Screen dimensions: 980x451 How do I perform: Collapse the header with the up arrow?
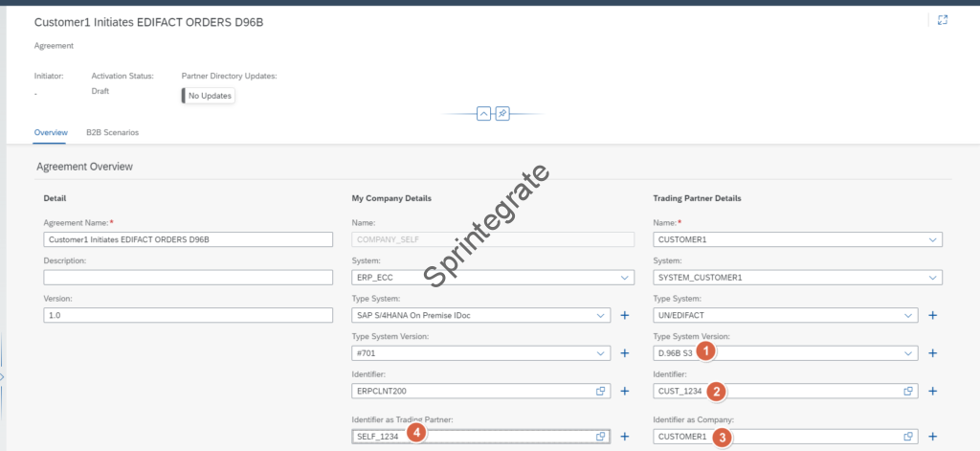point(483,113)
